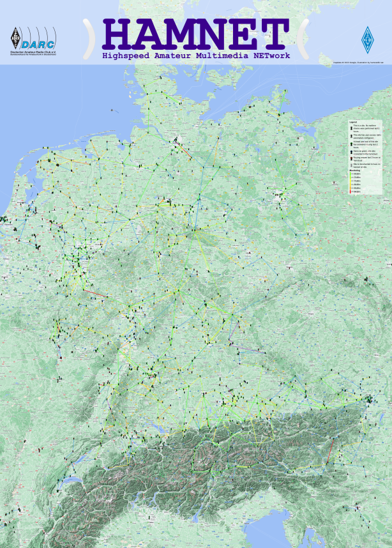This screenshot has width=392, height=548.
Task: Click the long red link line in eastern Austria
Action: point(330,452)
